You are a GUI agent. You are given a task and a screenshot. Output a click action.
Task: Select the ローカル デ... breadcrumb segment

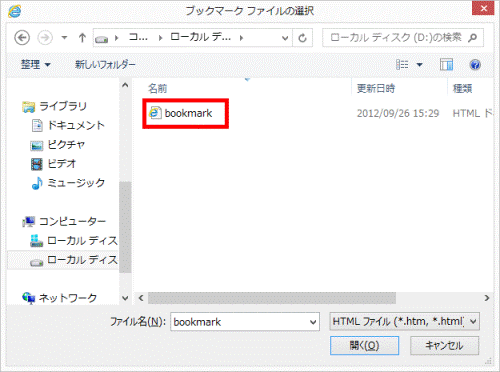(201, 37)
